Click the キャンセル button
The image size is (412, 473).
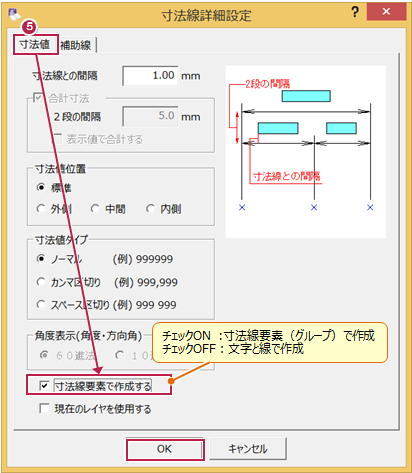point(248,449)
